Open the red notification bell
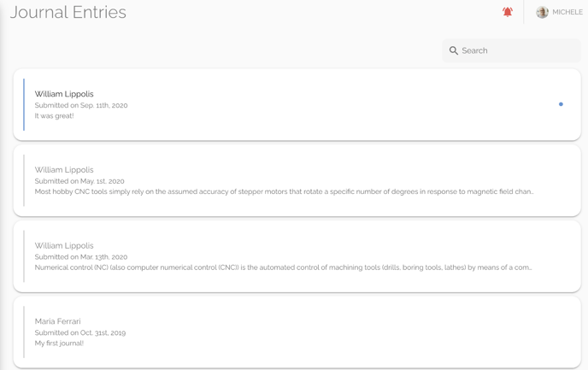Viewport: 588px width, 370px height. (508, 12)
